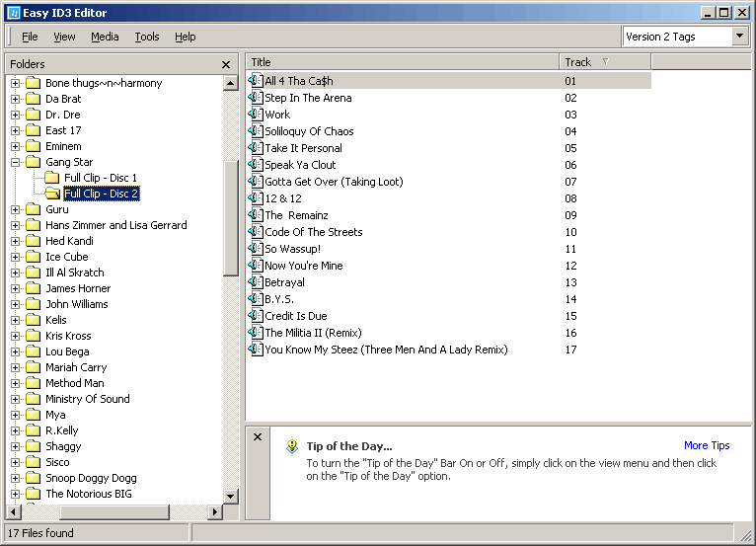This screenshot has height=546, width=756.
Task: Sort list by Track column header
Action: [x=578, y=62]
